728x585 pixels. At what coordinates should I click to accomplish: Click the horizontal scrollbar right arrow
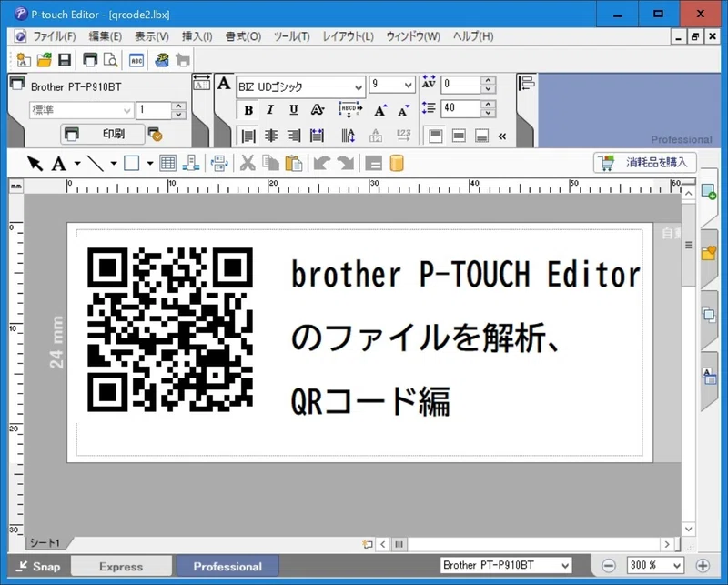point(667,544)
